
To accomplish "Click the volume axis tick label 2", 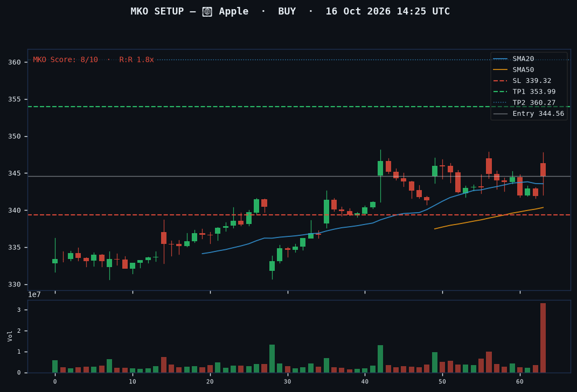I will (x=19, y=331).
